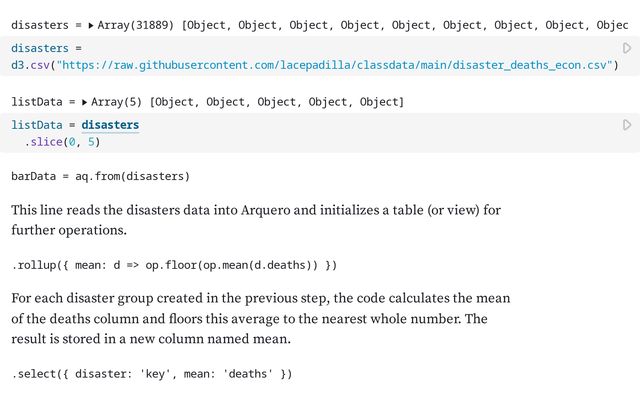Click the paragraph about reading into Arquero

coord(256,220)
